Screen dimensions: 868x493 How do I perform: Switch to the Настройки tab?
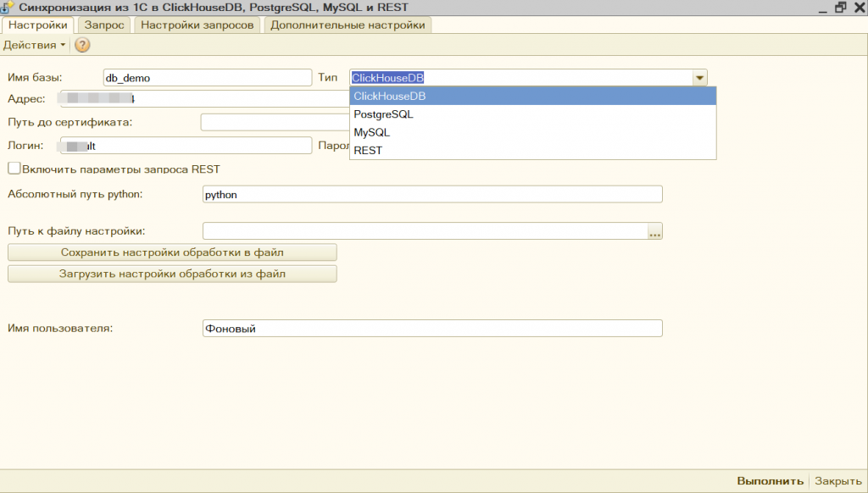(x=37, y=25)
